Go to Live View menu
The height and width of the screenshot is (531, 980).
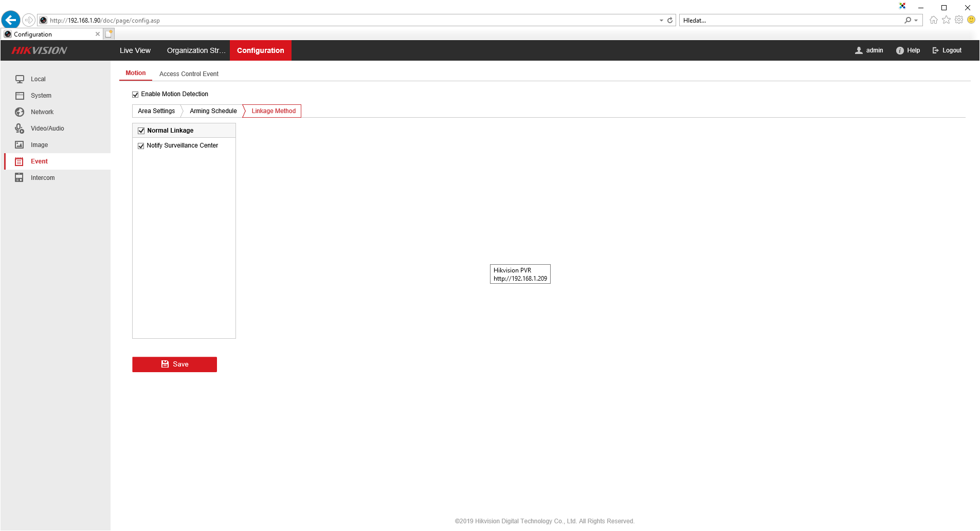[135, 50]
